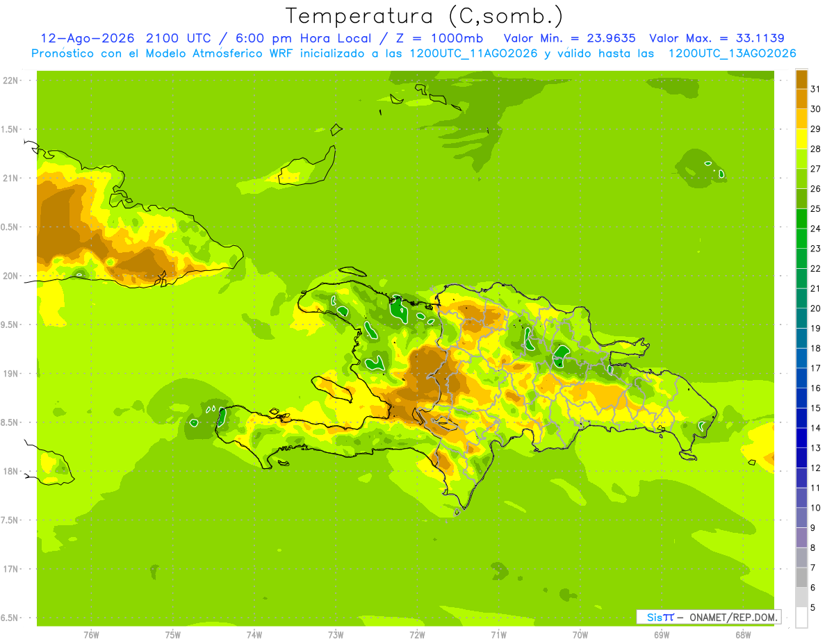This screenshot has height=644, width=834.
Task: Pick the orange swatch between 30 and 31
Action: (801, 99)
